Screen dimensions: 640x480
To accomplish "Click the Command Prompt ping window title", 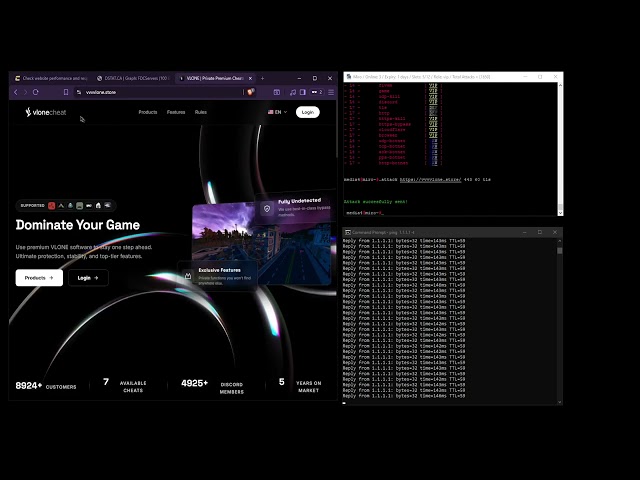I will point(383,232).
